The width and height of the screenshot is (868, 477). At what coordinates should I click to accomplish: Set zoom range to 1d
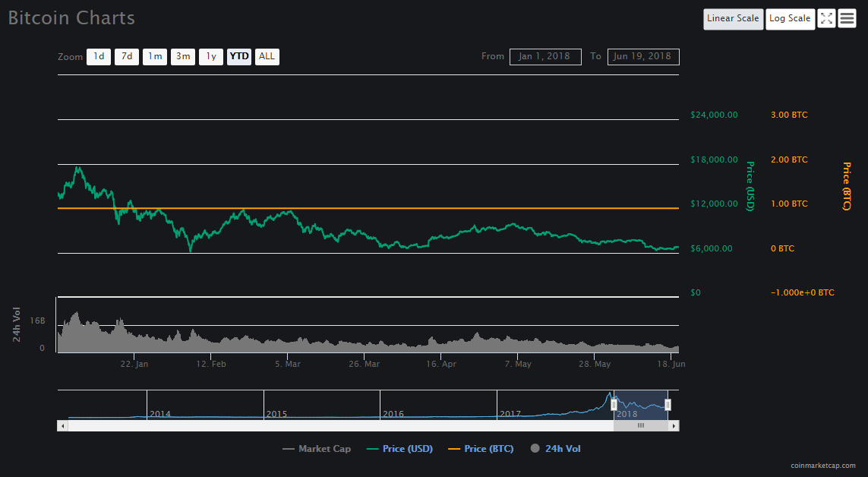[x=99, y=56]
